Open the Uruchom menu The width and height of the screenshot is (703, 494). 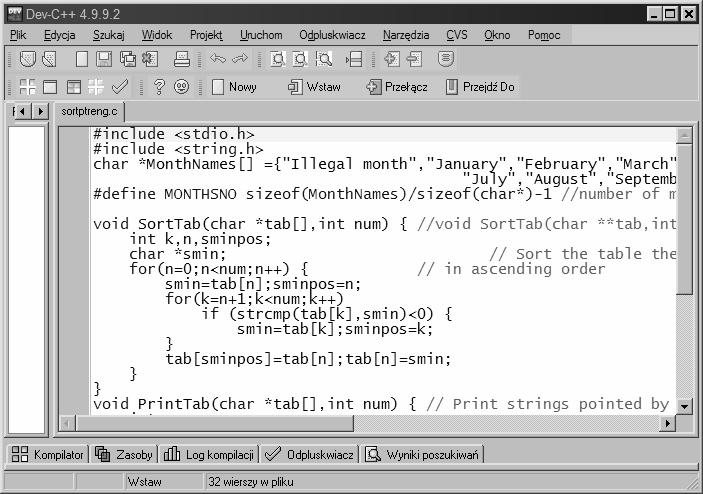[261, 35]
